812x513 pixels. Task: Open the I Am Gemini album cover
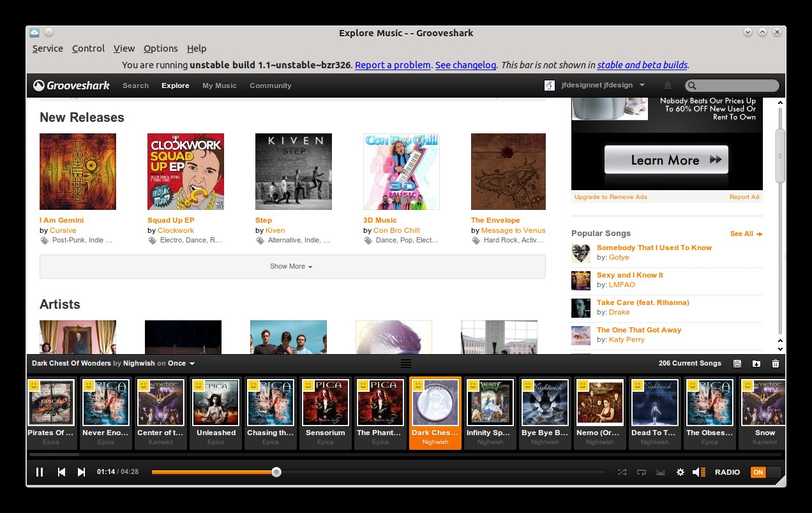(x=78, y=171)
